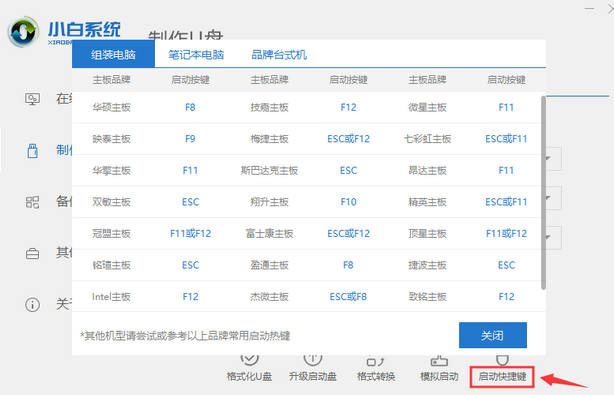Click the F11 key for 微星主板
The width and height of the screenshot is (614, 395).
click(506, 107)
